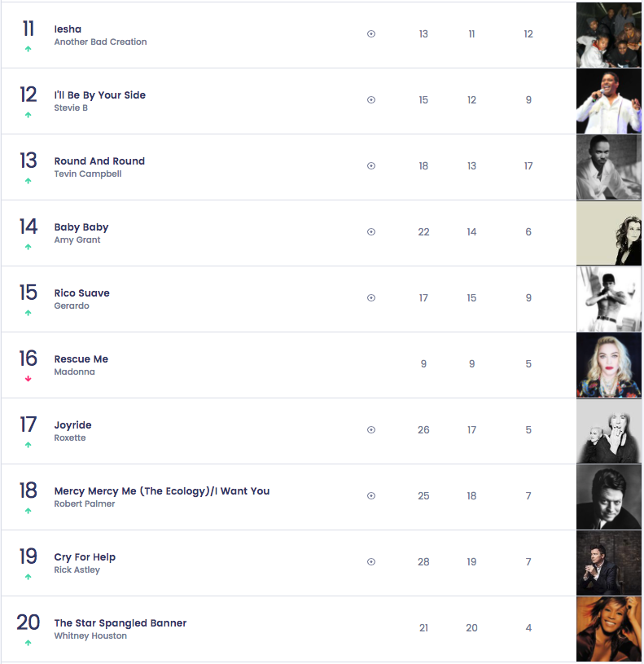Open artist link Whitney Houston
Viewport: 644px width, 664px height.
pos(90,635)
